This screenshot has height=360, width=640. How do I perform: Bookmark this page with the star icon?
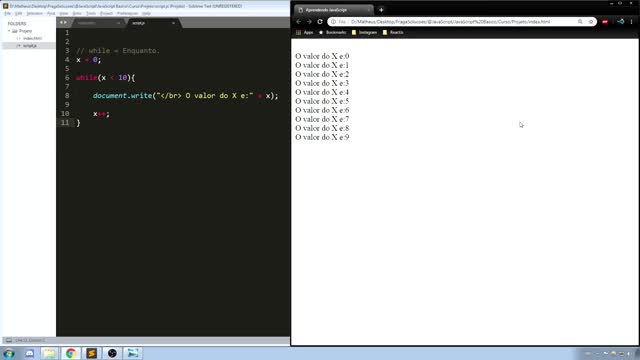click(x=591, y=22)
